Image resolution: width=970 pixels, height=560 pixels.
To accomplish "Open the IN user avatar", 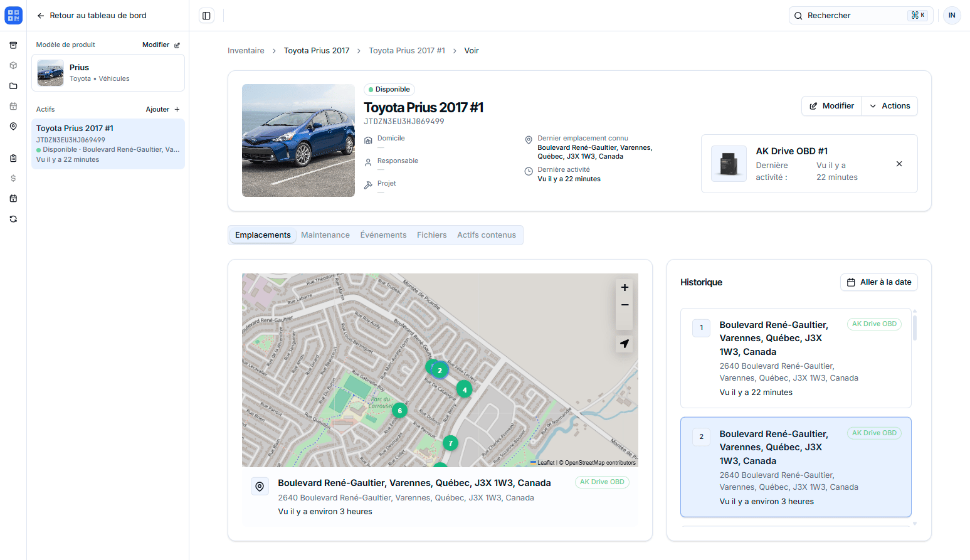I will click(952, 16).
